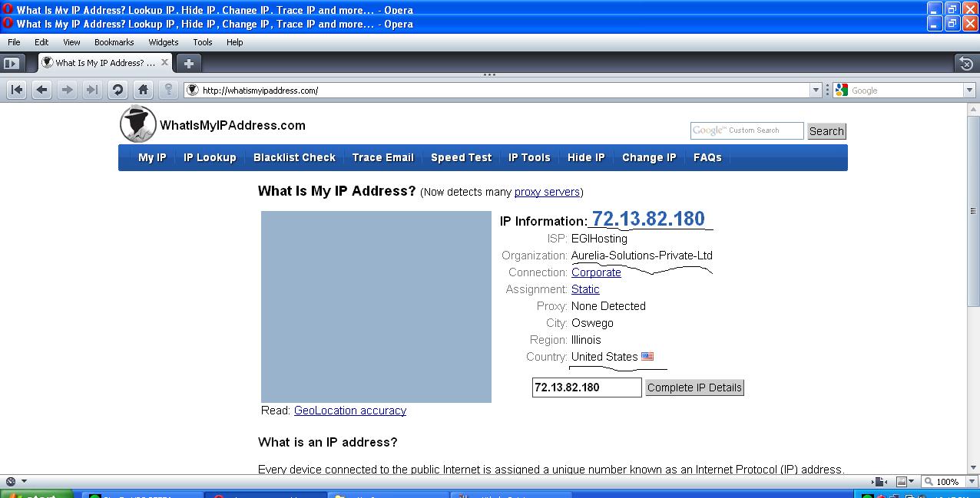Click the United States country text
980x498 pixels.
(x=604, y=357)
